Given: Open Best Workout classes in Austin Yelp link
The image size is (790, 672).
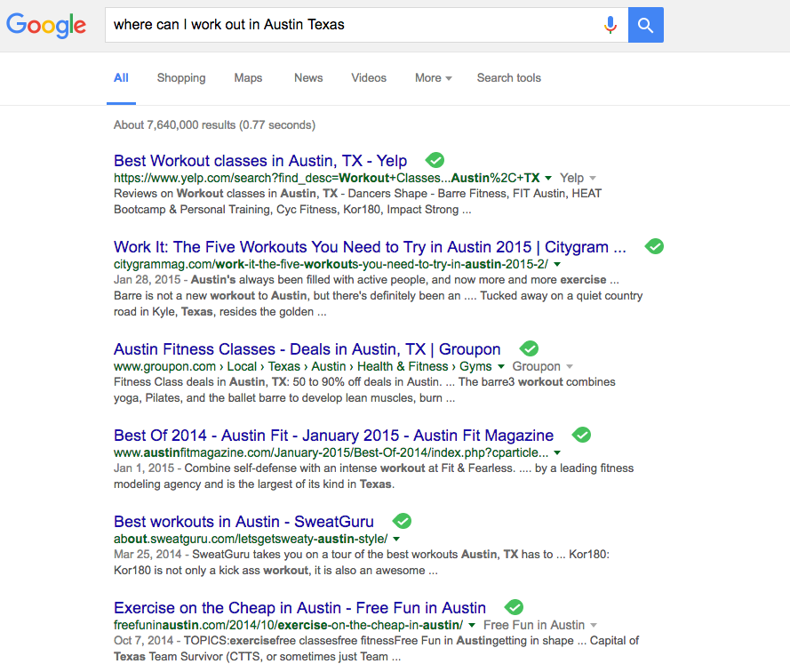Looking at the screenshot, I should point(260,161).
